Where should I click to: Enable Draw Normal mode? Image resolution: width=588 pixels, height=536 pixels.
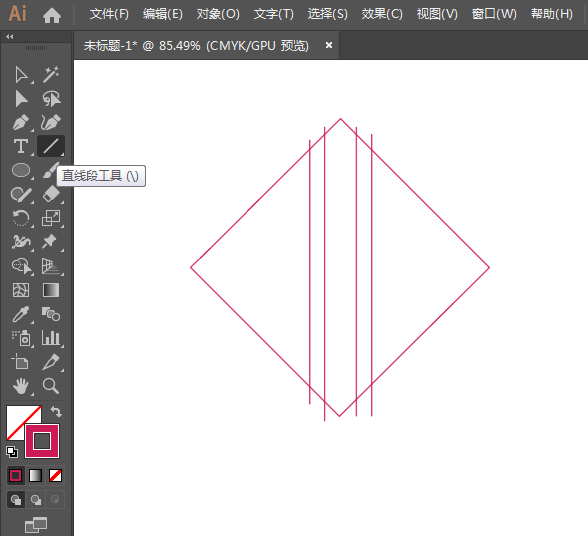pos(16,500)
